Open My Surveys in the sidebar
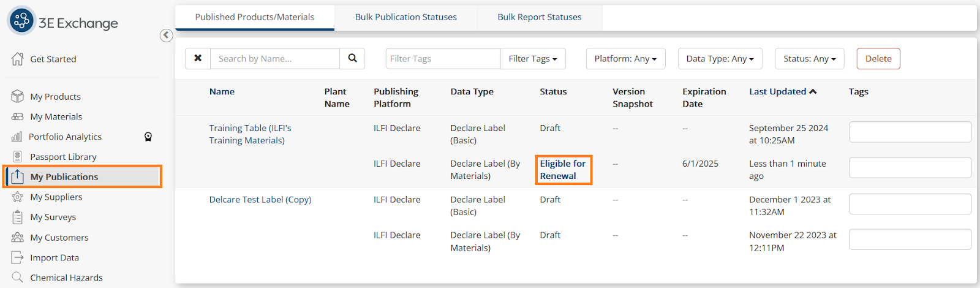980x288 pixels. (53, 217)
